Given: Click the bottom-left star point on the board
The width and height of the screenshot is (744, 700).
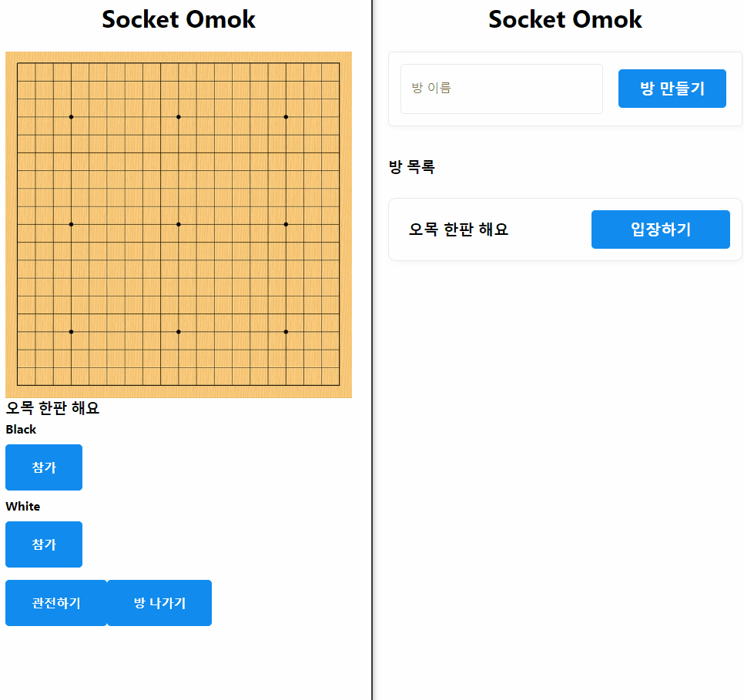Looking at the screenshot, I should 71,331.
